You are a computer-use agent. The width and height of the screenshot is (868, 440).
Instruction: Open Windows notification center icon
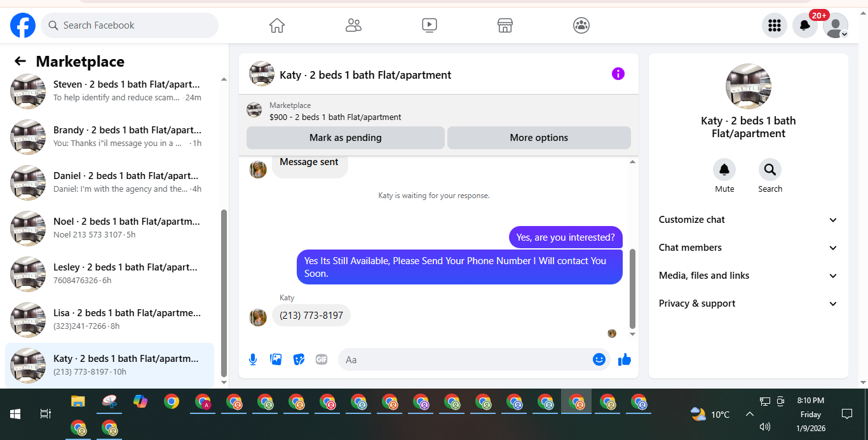(x=846, y=414)
